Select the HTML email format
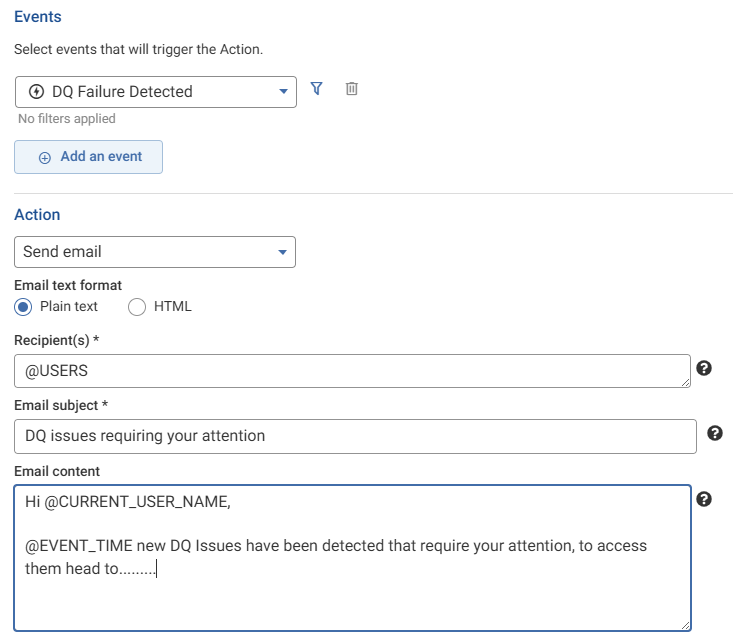Screen dimensions: 733x636 [x=137, y=307]
